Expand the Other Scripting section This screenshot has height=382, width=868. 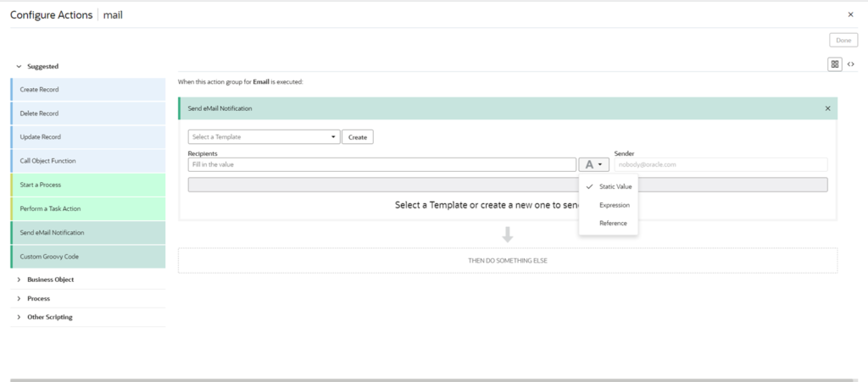coord(19,318)
